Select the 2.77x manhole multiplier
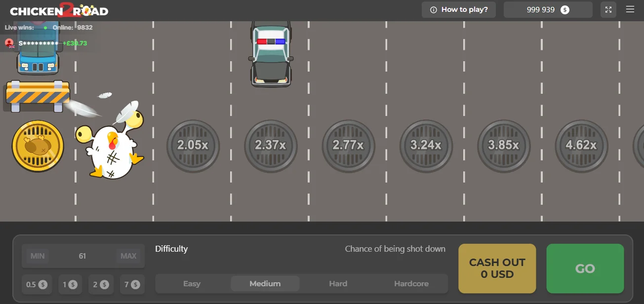 point(348,146)
